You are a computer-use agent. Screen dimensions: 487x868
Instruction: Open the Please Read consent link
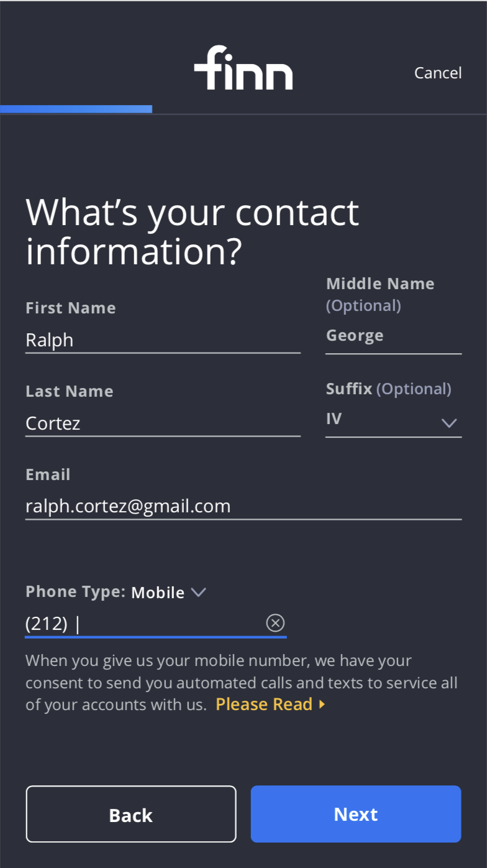pos(264,704)
